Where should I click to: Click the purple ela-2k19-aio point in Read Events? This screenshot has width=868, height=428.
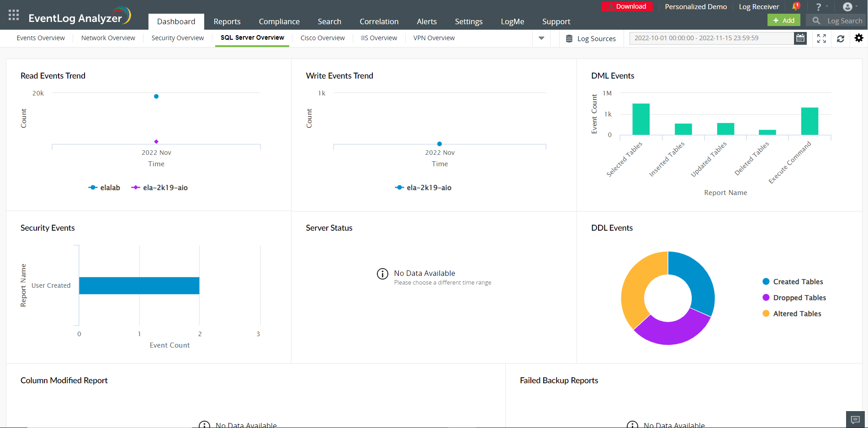coord(156,142)
